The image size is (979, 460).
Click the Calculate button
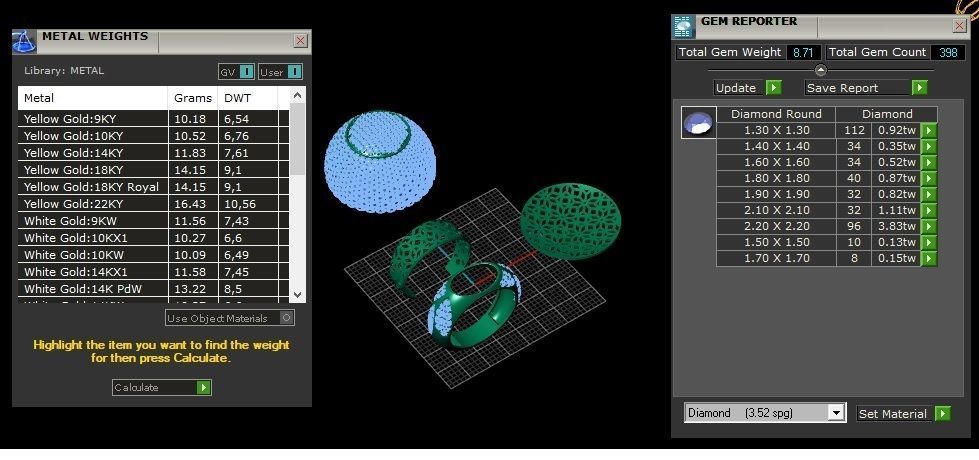[162, 388]
